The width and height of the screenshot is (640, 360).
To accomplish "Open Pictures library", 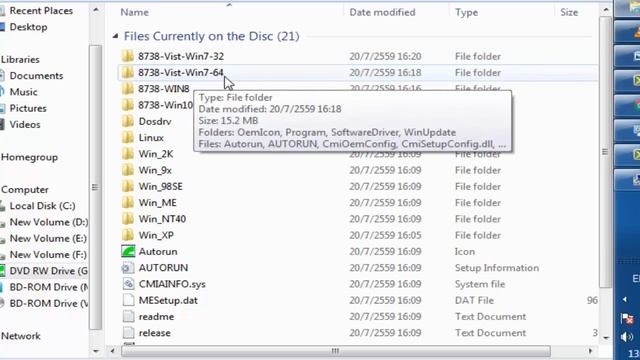I will coord(28,108).
